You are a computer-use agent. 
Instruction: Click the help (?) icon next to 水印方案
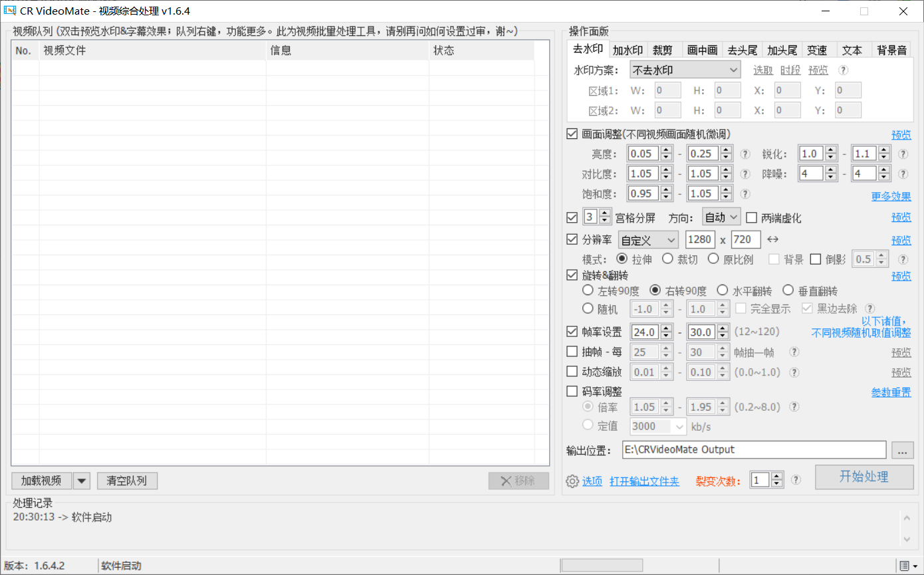coord(843,70)
